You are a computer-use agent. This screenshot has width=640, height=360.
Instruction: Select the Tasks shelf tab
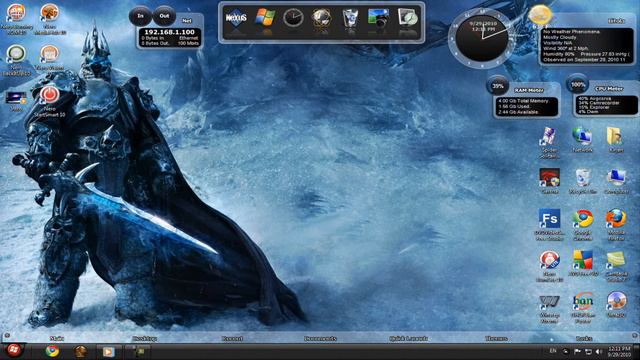tap(584, 338)
